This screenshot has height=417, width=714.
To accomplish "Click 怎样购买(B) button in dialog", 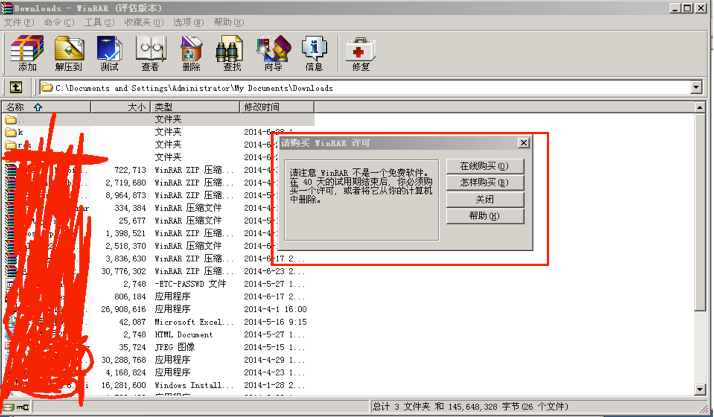I will coord(485,183).
